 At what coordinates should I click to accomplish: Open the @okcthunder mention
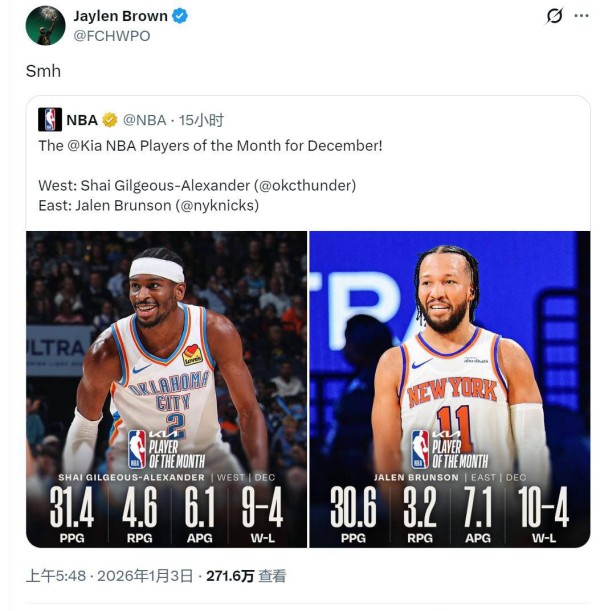[x=305, y=185]
